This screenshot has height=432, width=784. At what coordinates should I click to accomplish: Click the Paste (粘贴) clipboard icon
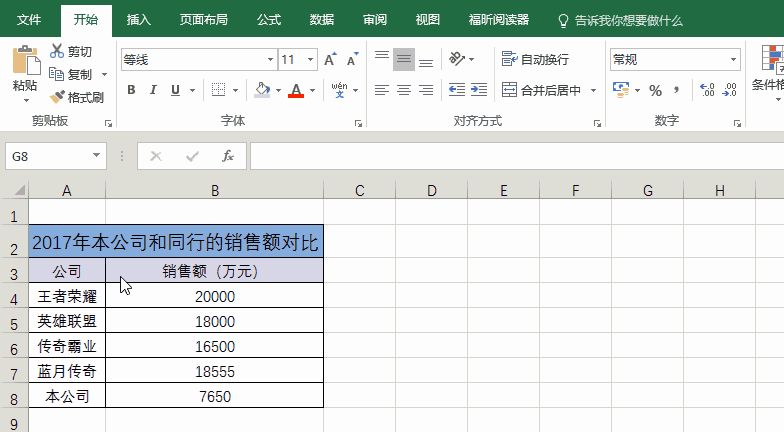26,61
